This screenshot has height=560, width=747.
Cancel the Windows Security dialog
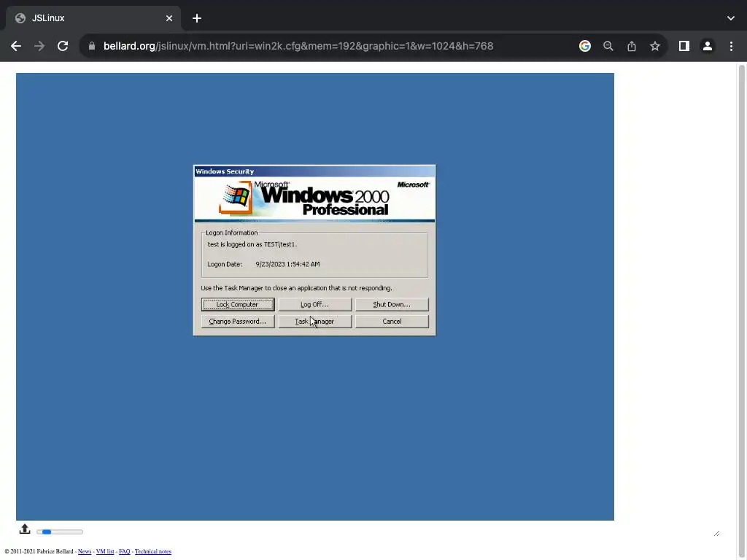392,322
